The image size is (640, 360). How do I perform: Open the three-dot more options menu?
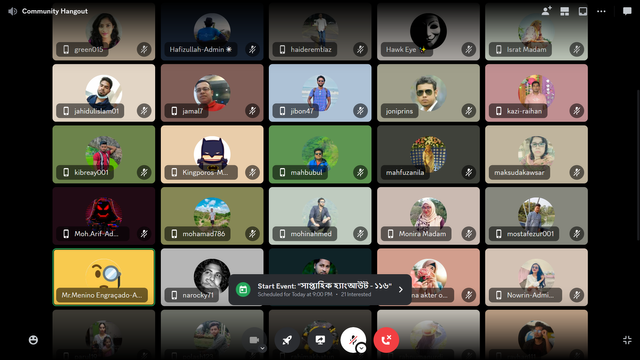[601, 11]
